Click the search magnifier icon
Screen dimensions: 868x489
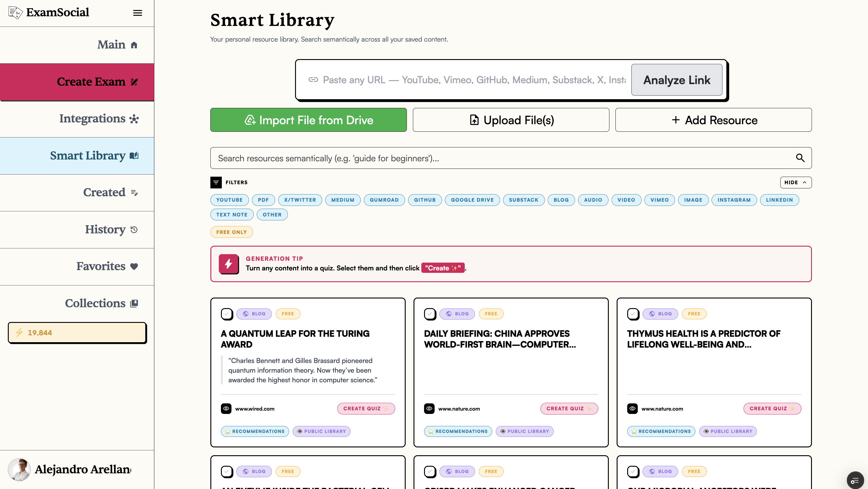pos(800,158)
